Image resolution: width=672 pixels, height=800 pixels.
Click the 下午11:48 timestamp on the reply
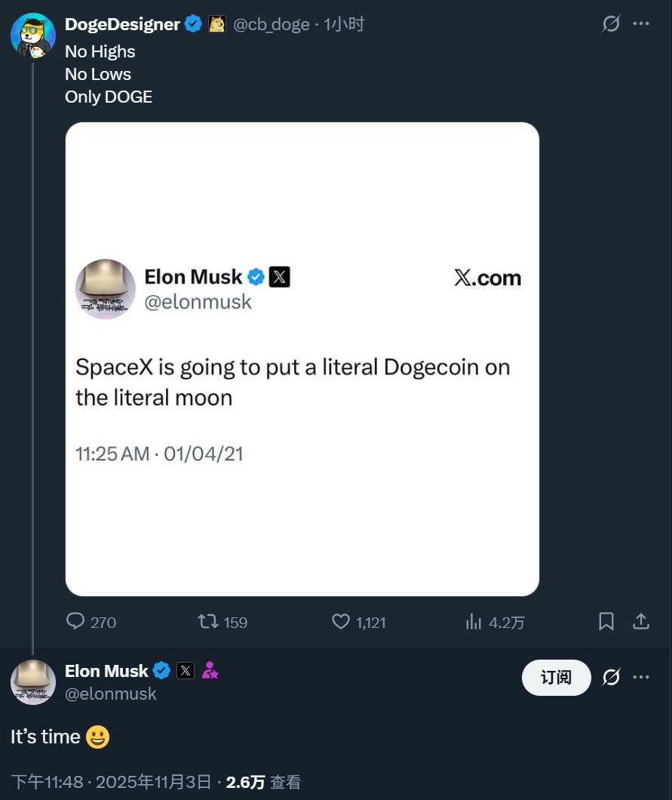pos(47,782)
